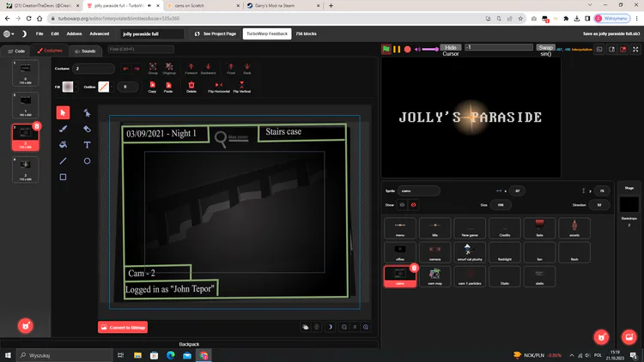Click the Ungroup icon
Screen dimensions: 644x362
point(169,68)
